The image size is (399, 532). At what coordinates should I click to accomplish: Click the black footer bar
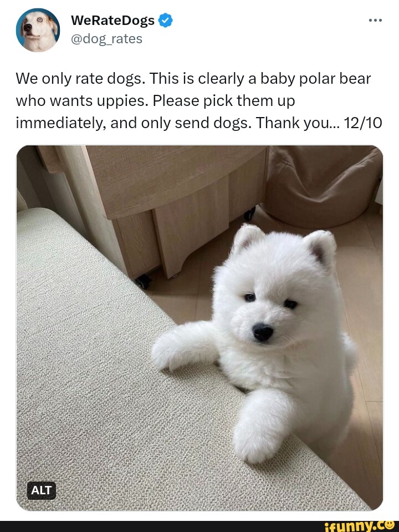199,526
